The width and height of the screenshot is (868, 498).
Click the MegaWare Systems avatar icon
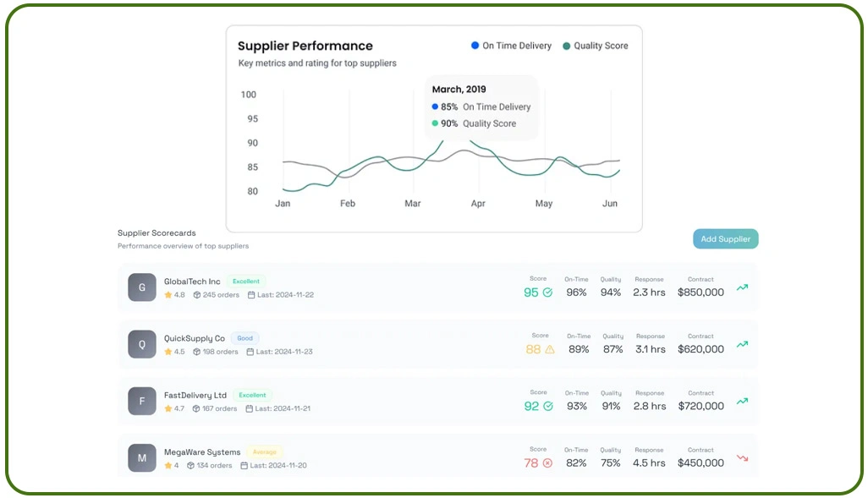141,457
